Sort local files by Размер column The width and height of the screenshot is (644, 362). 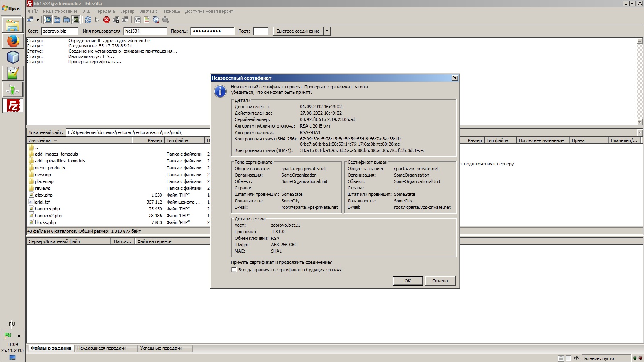click(148, 140)
